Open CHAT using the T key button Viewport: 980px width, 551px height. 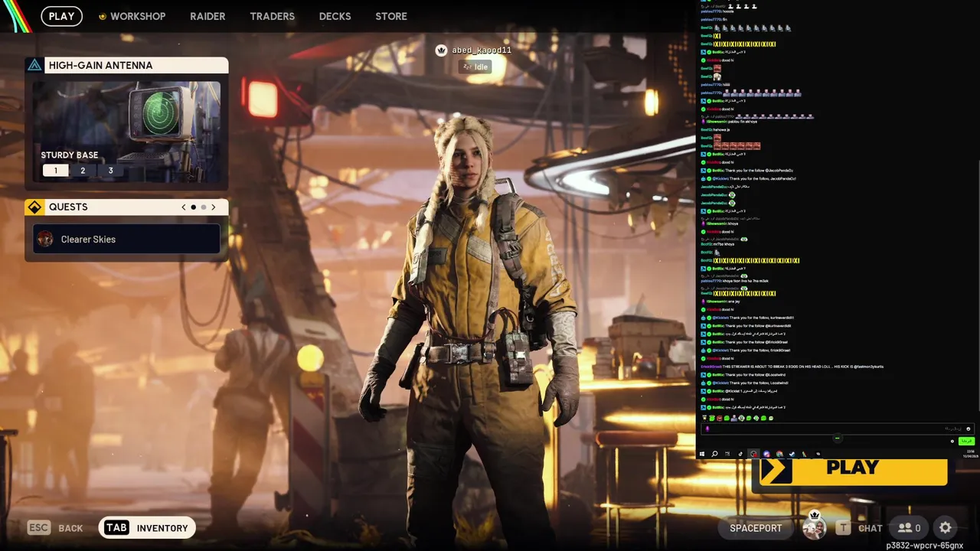coord(859,528)
